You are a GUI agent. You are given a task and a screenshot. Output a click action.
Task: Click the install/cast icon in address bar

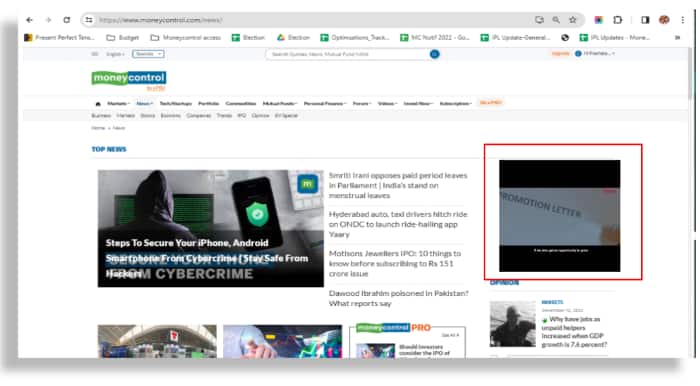tap(539, 20)
